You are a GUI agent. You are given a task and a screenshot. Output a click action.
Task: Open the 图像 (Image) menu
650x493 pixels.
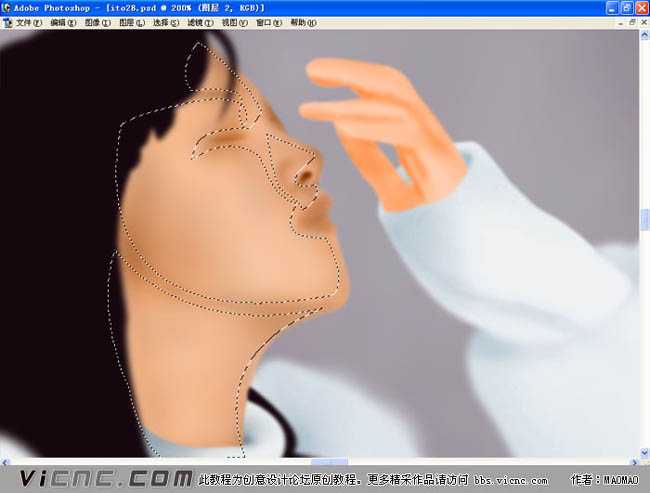99,22
